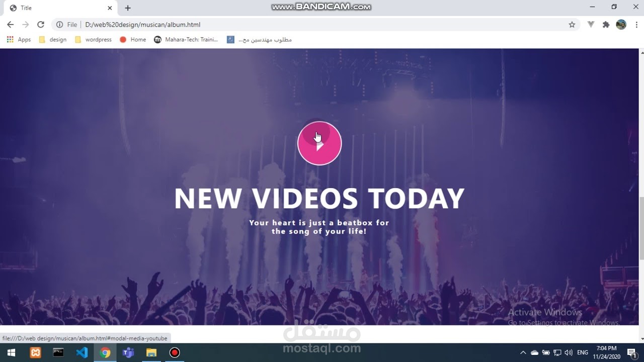Bookmark this page with the star icon
The image size is (644, 362).
click(x=573, y=24)
